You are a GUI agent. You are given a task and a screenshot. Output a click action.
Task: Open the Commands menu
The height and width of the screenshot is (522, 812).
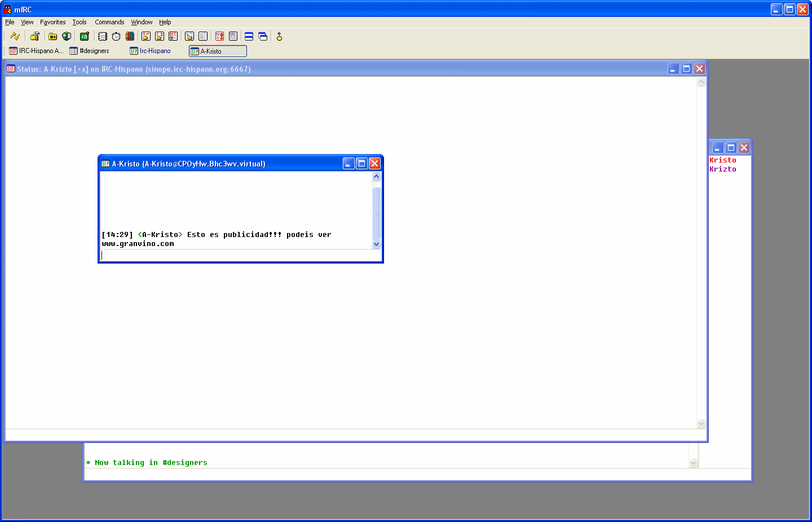pos(109,22)
